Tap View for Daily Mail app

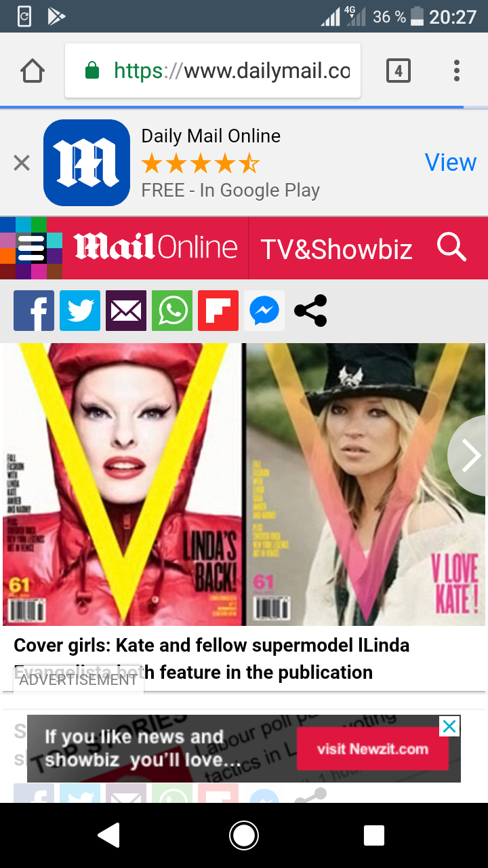click(x=451, y=163)
